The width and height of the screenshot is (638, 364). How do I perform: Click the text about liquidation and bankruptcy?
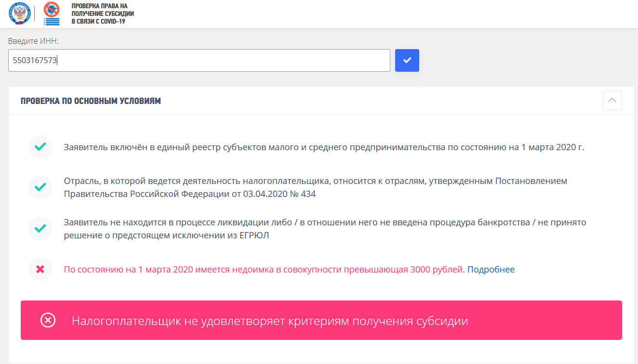coord(325,229)
